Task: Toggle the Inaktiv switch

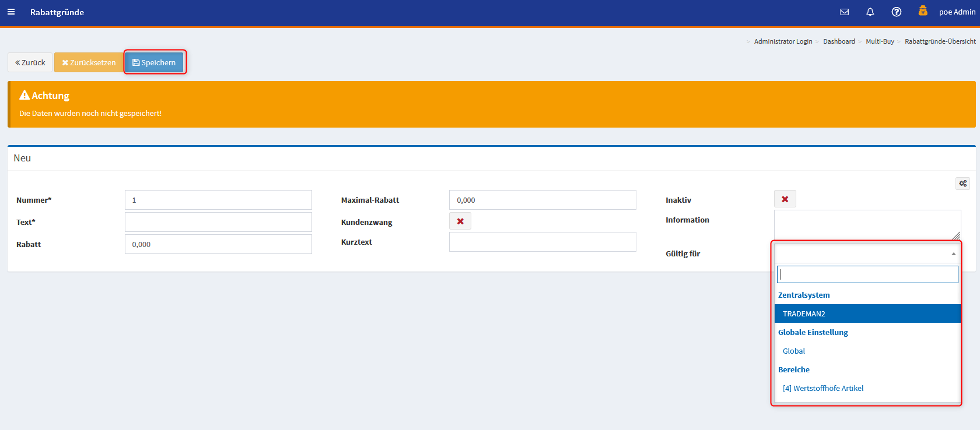Action: (785, 199)
